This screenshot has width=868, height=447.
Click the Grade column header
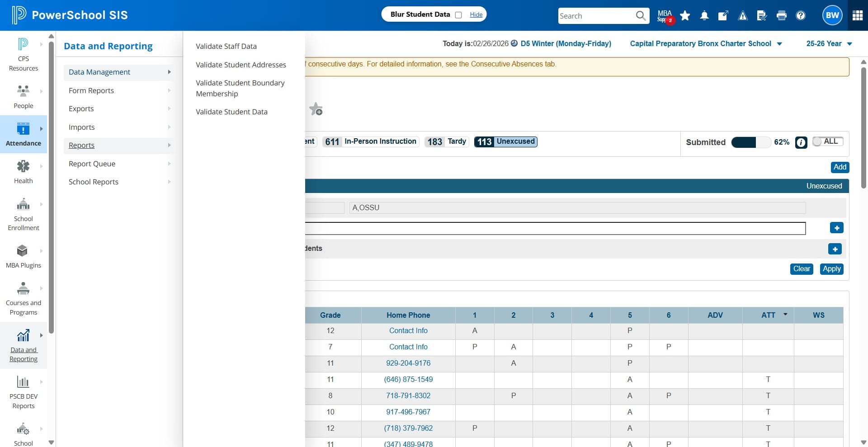point(330,315)
